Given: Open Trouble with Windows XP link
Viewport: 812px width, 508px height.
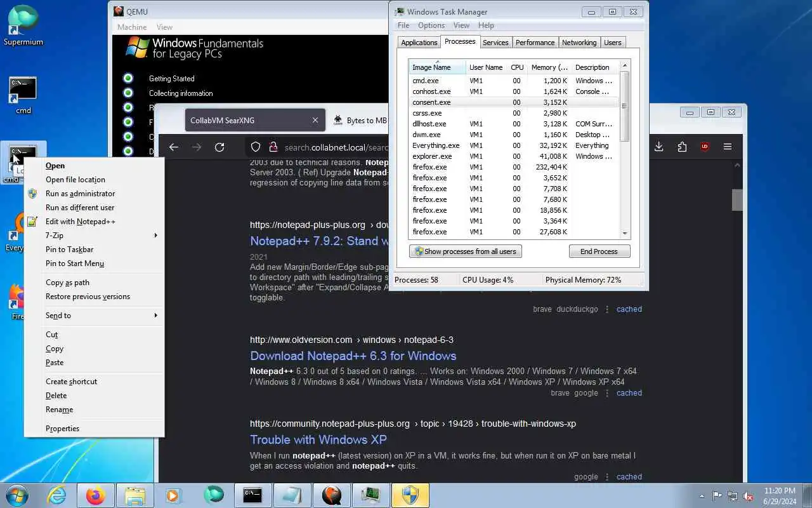Looking at the screenshot, I should (x=318, y=440).
